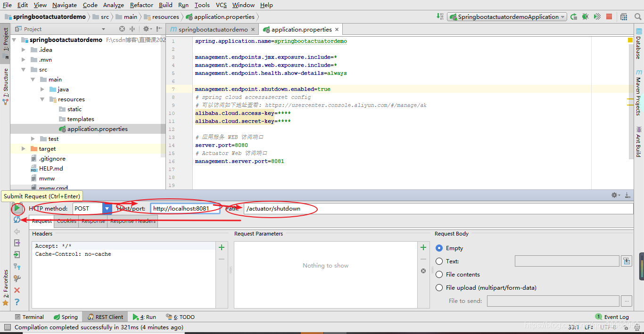The width and height of the screenshot is (644, 334).
Task: Open REST client panel gear settings
Action: [616, 195]
